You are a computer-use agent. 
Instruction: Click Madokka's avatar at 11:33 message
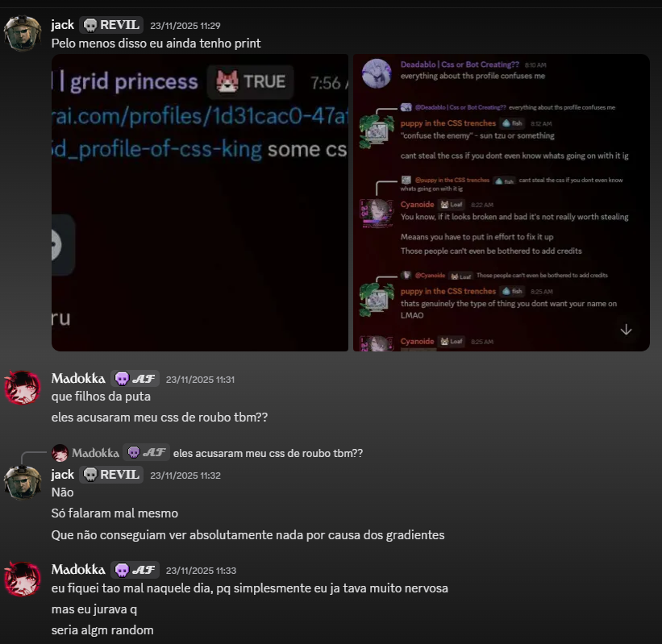(x=23, y=579)
